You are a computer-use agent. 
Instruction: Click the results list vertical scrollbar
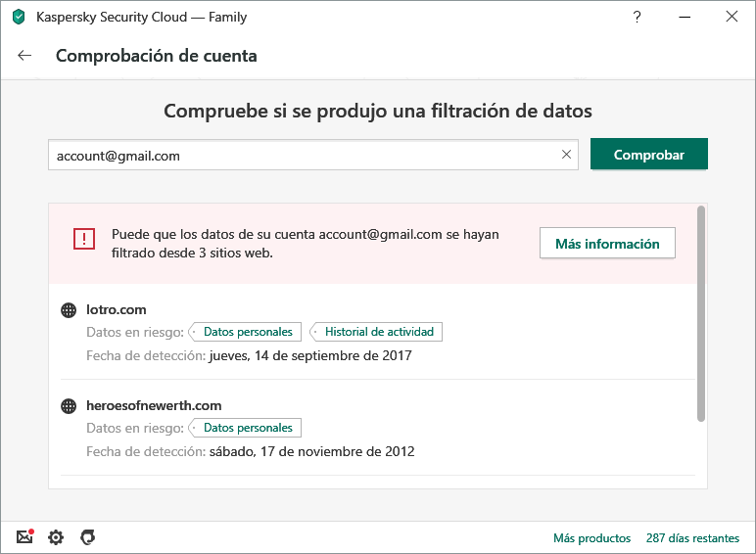700,313
